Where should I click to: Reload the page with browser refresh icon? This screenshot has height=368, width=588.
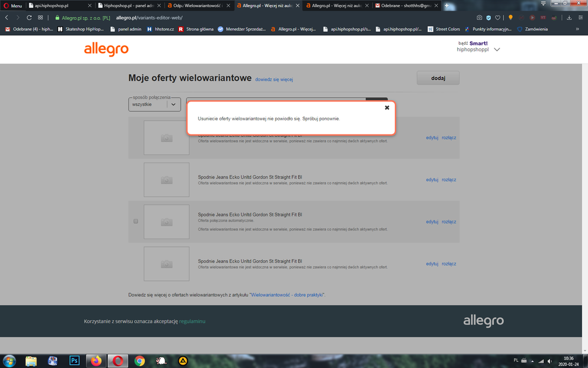click(x=29, y=18)
